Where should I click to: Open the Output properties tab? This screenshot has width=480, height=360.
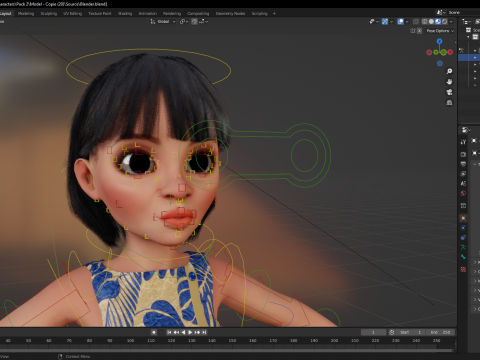point(463,164)
